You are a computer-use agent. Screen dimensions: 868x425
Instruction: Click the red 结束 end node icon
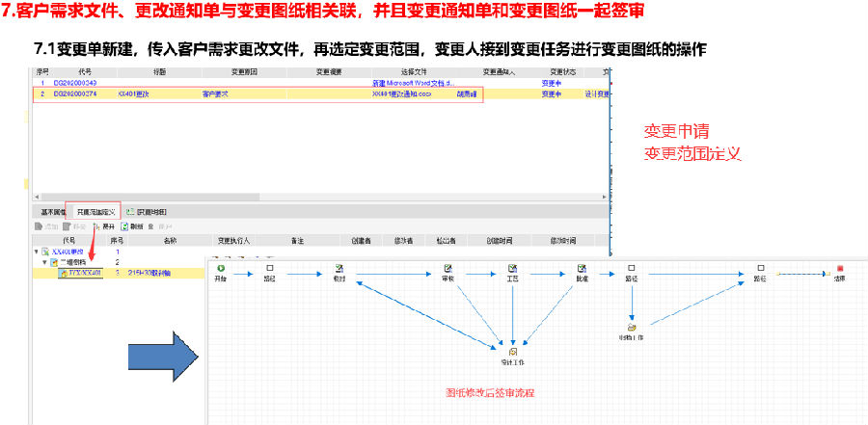tap(840, 268)
